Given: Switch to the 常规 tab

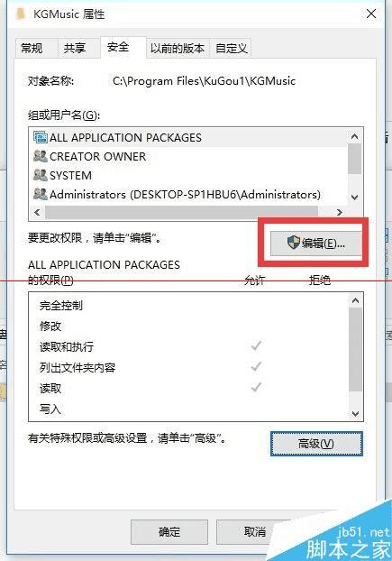Looking at the screenshot, I should pyautogui.click(x=32, y=48).
